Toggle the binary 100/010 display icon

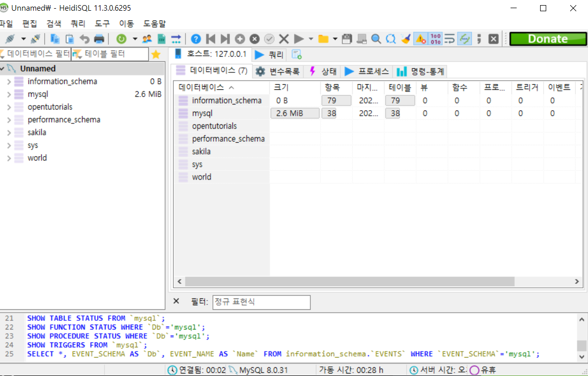[x=435, y=39]
